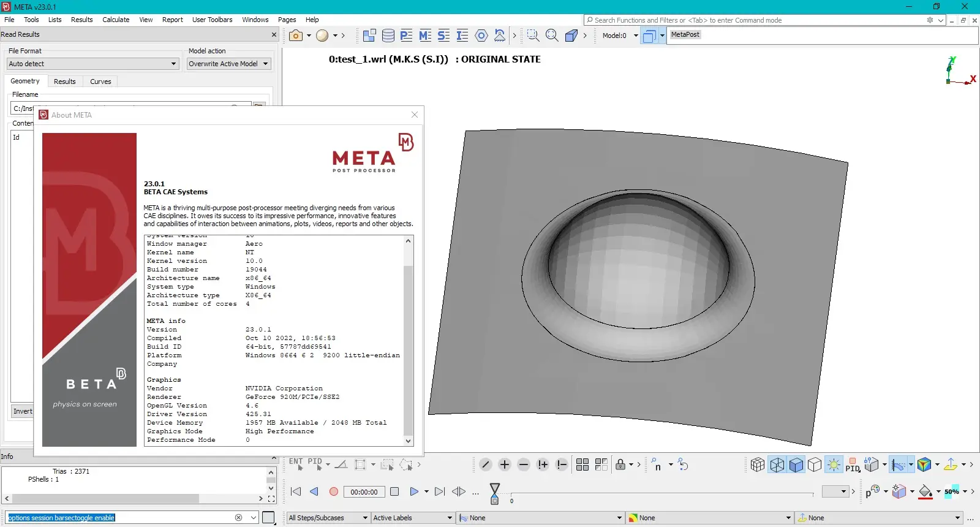Toggle the wireframe edges cube style
980x527 pixels.
tap(777, 464)
